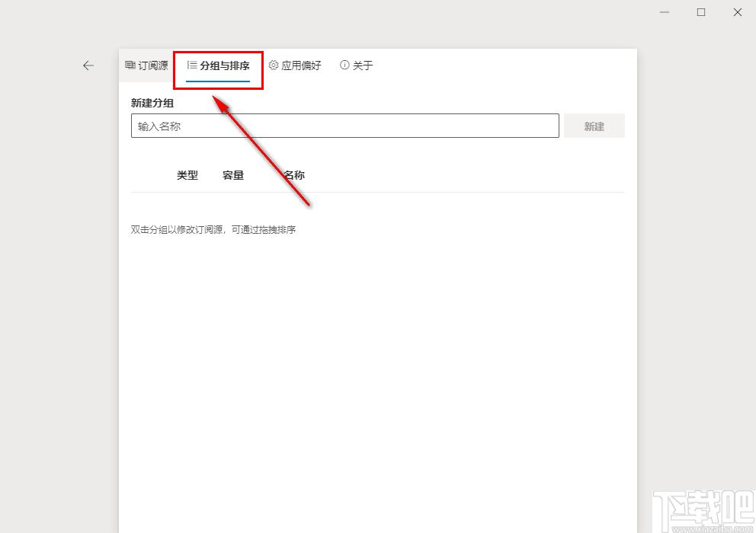Open the 关于 tab
756x533 pixels.
[357, 65]
